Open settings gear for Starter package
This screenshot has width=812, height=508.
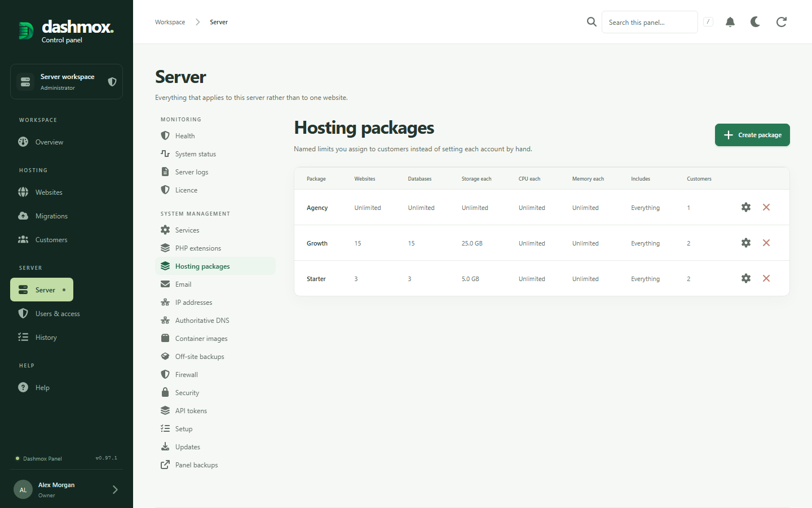[746, 278]
